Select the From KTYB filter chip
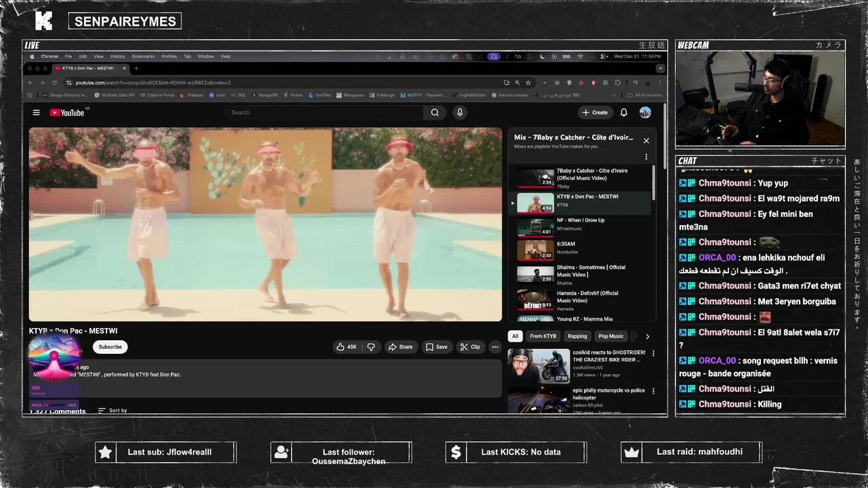This screenshot has width=868, height=488. point(543,336)
